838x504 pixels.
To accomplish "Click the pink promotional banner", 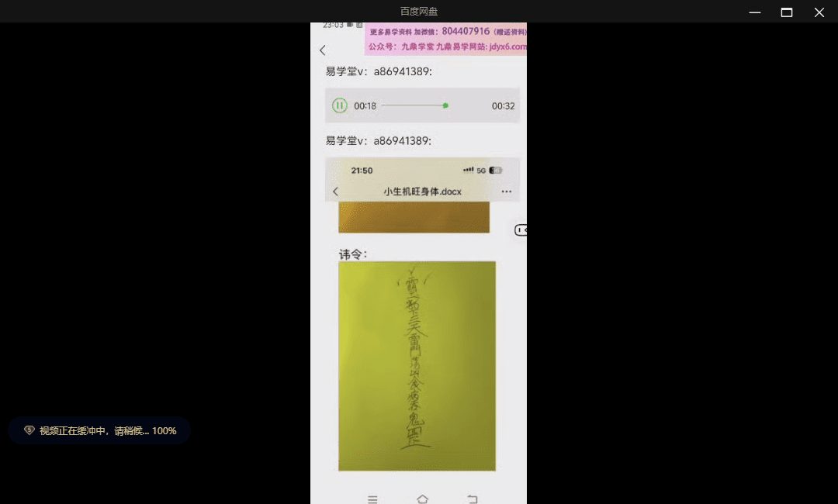I will pyautogui.click(x=446, y=39).
